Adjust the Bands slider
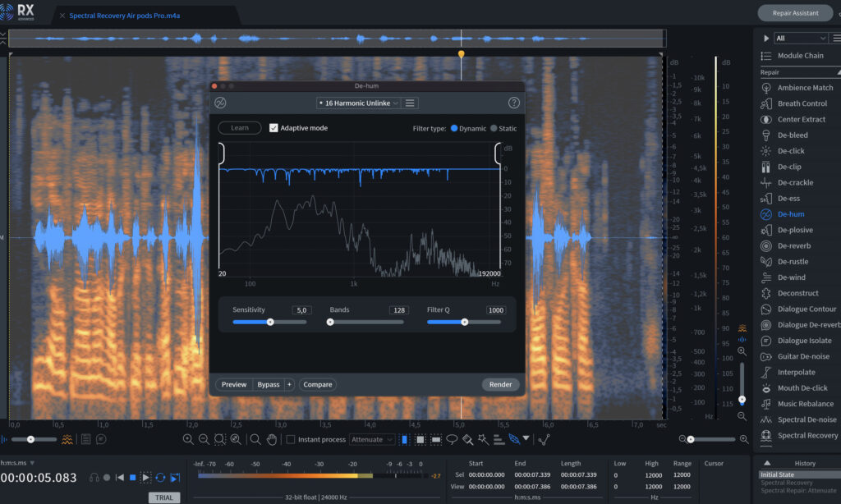 pyautogui.click(x=330, y=323)
